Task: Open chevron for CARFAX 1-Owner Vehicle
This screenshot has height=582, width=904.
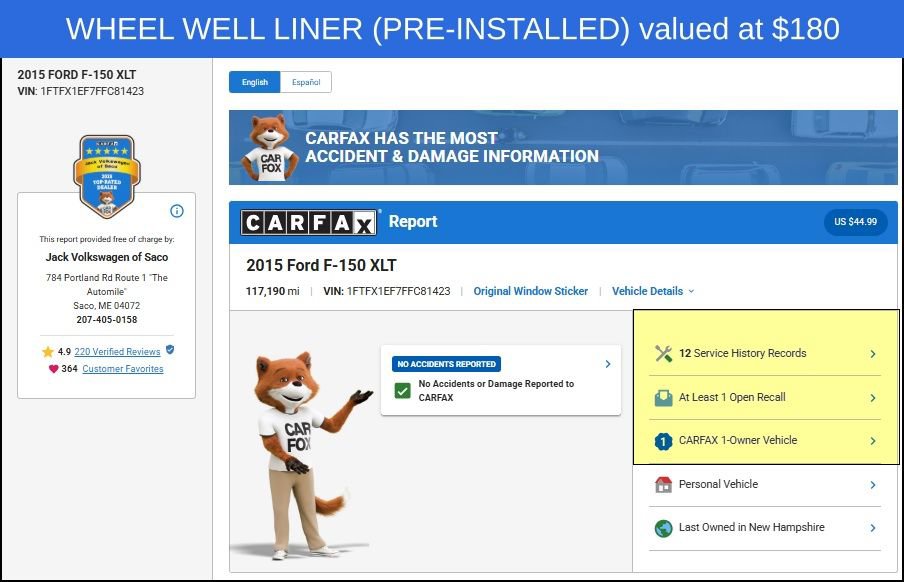Action: pos(873,441)
